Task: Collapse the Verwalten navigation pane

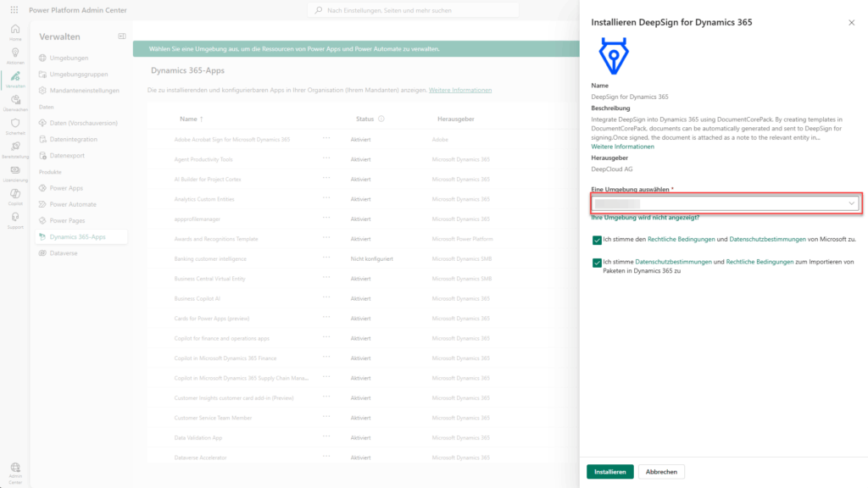Action: (122, 36)
